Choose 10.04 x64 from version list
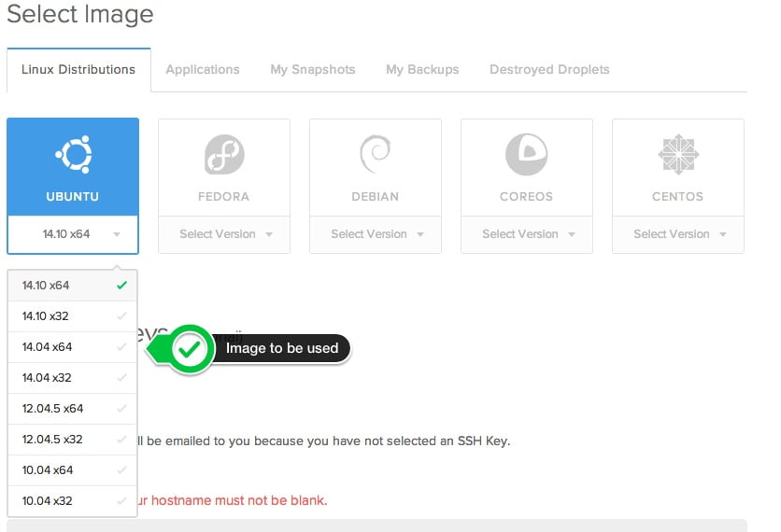 [72, 470]
